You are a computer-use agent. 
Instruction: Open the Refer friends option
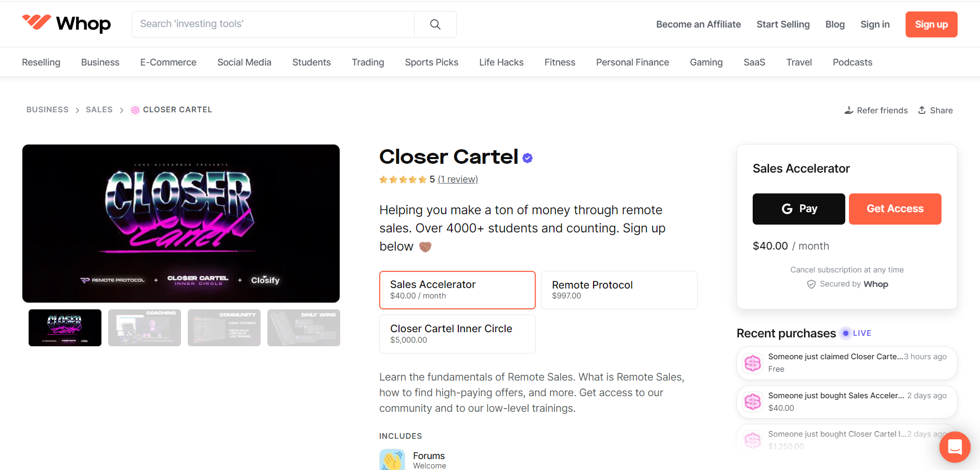click(875, 110)
